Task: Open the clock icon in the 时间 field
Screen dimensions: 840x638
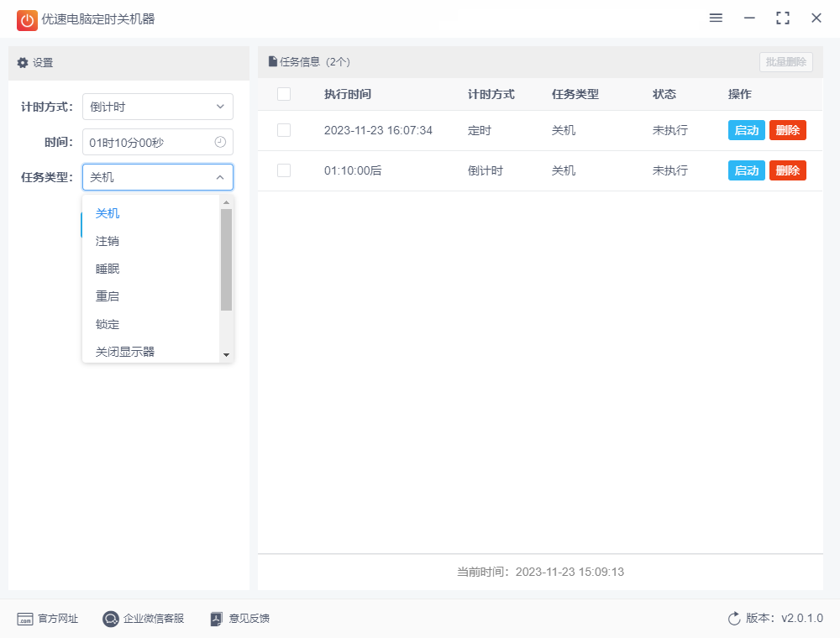Action: (x=220, y=142)
